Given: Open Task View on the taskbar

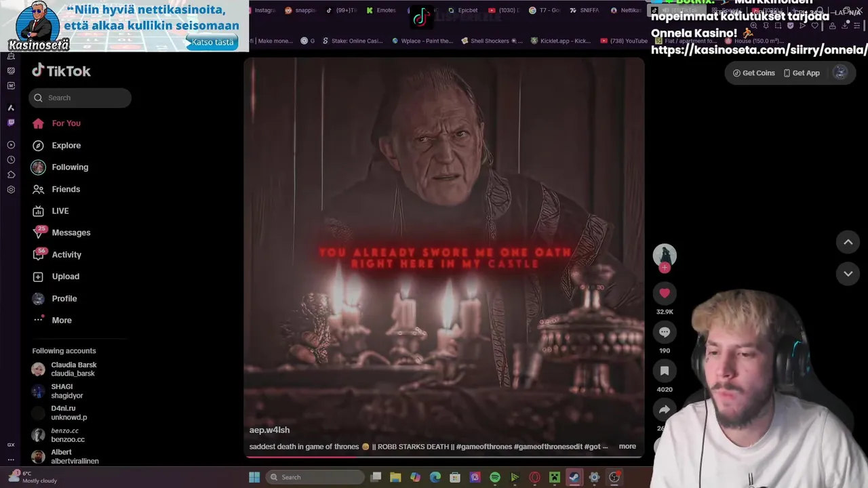Looking at the screenshot, I should tap(376, 477).
